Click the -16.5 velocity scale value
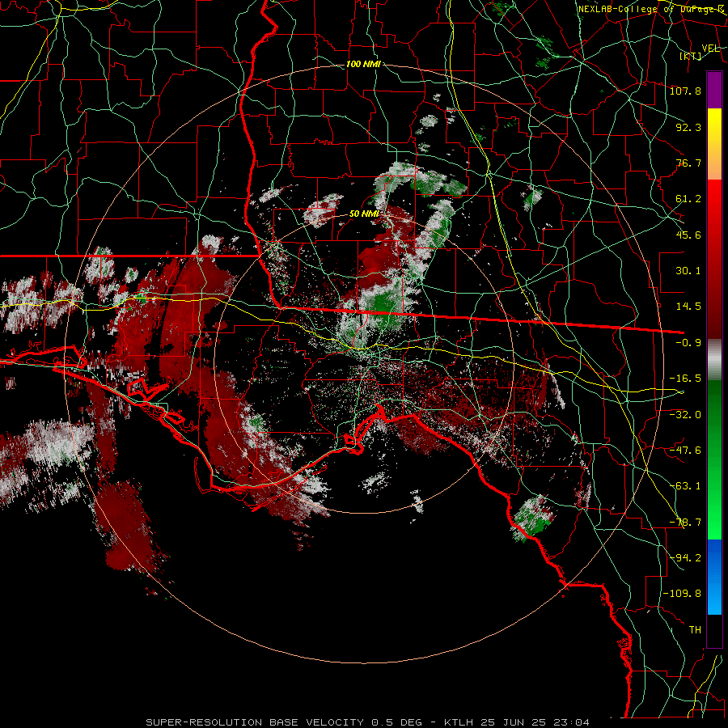The image size is (728, 728). coord(685,379)
